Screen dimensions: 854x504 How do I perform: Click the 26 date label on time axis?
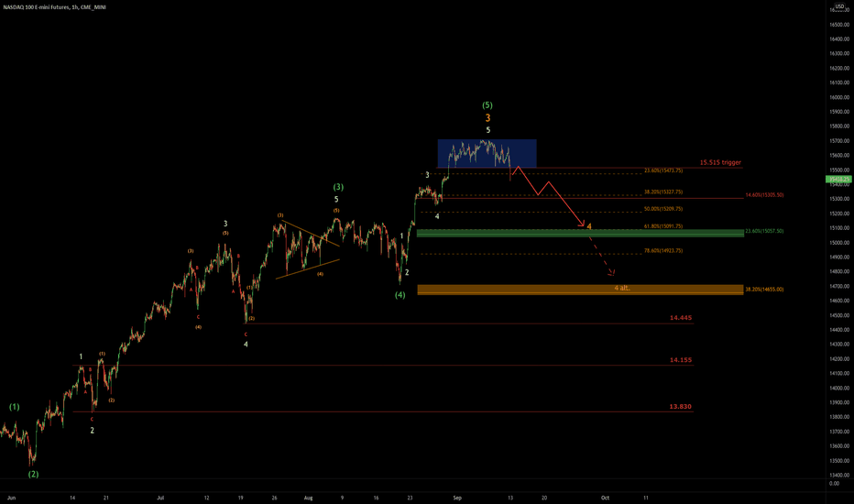tap(275, 498)
